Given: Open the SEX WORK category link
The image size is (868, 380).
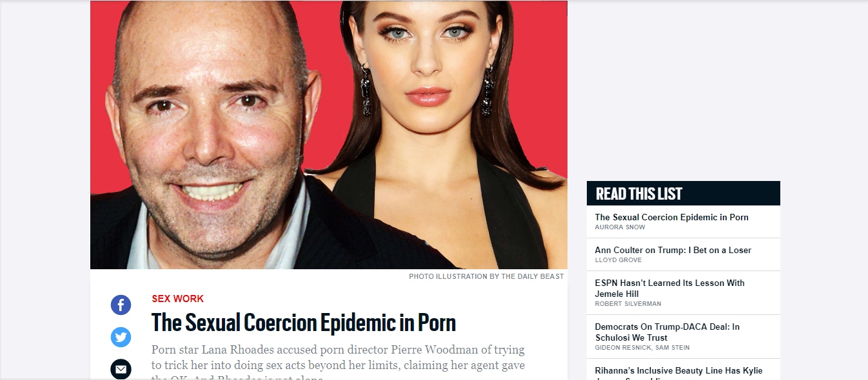Looking at the screenshot, I should click(177, 299).
